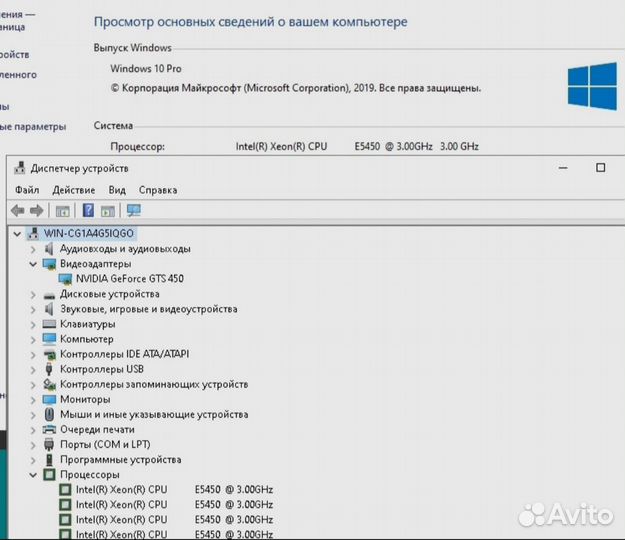Click processor value E5450 @ 3.00GHz in System
Screen dimensions: 625x540
tap(393, 146)
